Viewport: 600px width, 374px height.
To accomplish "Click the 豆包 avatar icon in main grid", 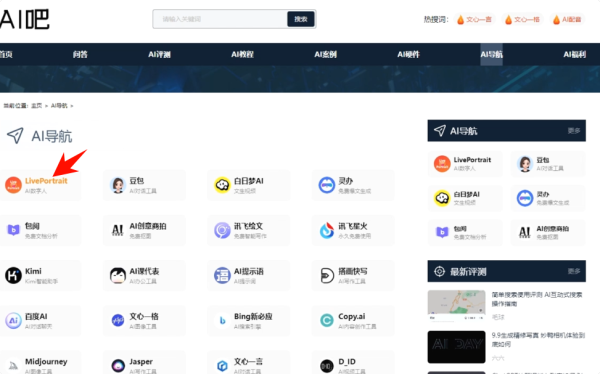I will [118, 185].
